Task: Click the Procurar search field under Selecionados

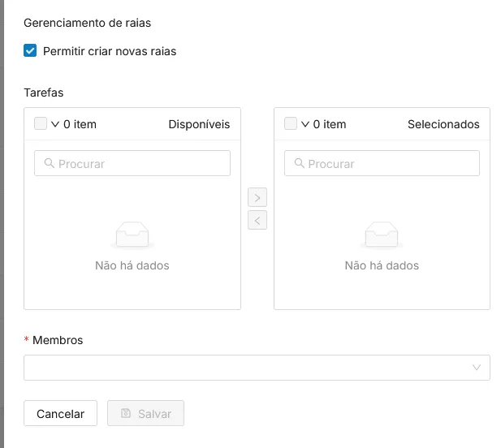Action: [x=382, y=163]
